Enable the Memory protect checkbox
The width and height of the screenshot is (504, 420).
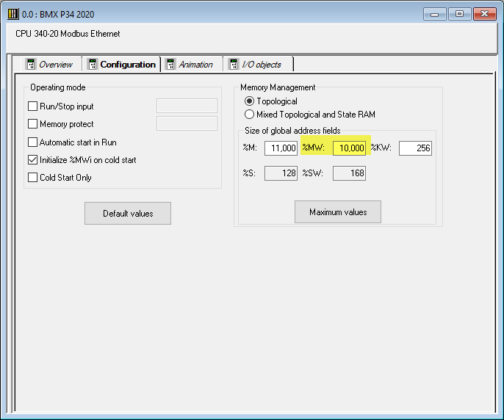coord(32,123)
